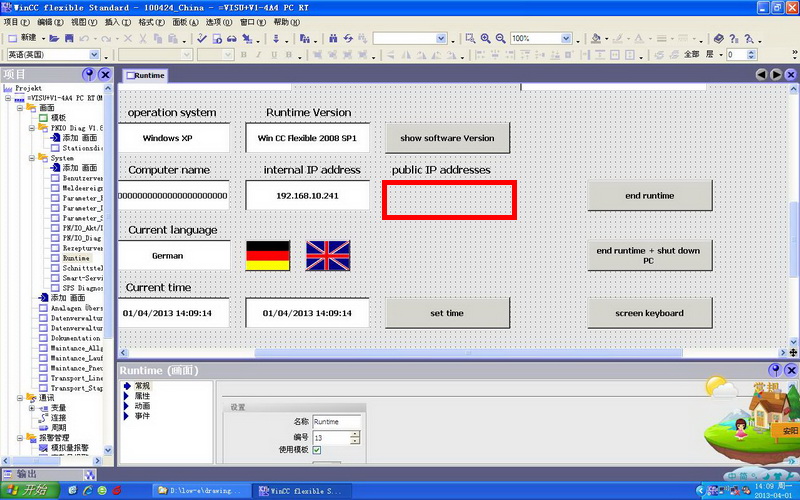Image resolution: width=800 pixels, height=500 pixels.
Task: Toggle the 使用模板 checkbox
Action: coord(317,449)
